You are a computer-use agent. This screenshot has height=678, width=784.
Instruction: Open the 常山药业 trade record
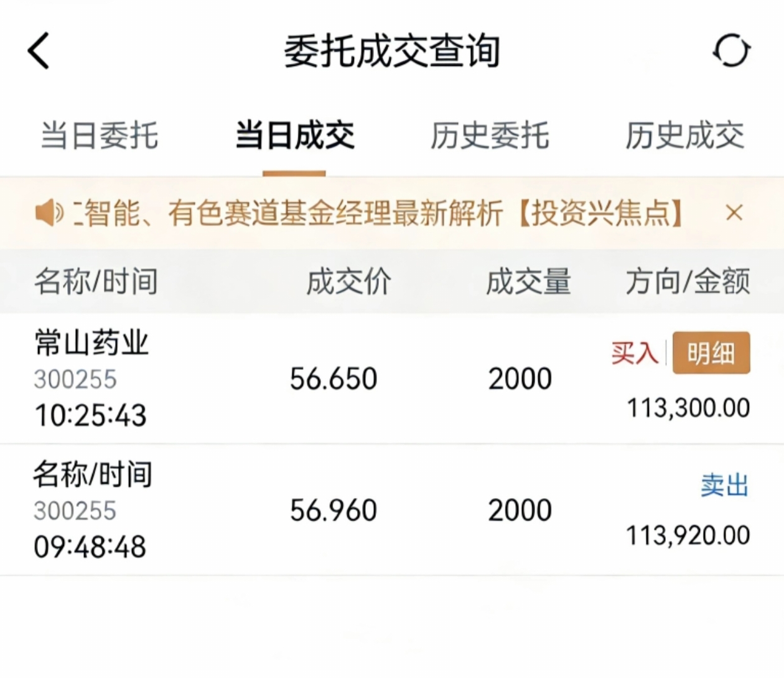91,343
